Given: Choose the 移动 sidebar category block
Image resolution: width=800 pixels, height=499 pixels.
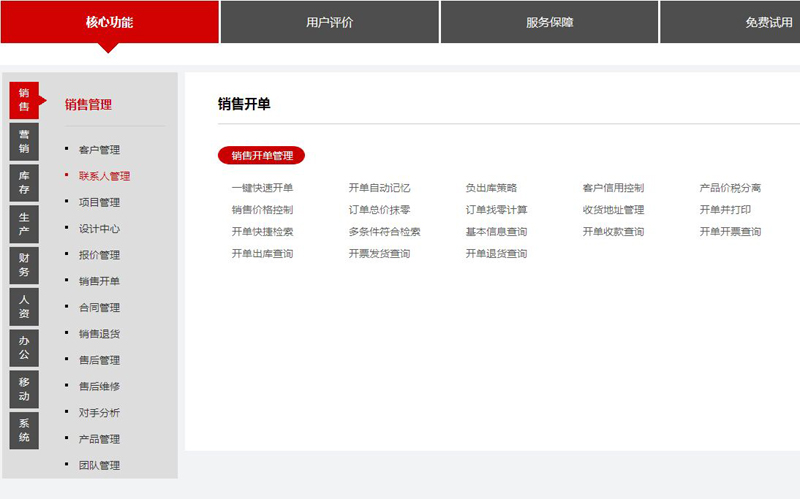Looking at the screenshot, I should 24,389.
